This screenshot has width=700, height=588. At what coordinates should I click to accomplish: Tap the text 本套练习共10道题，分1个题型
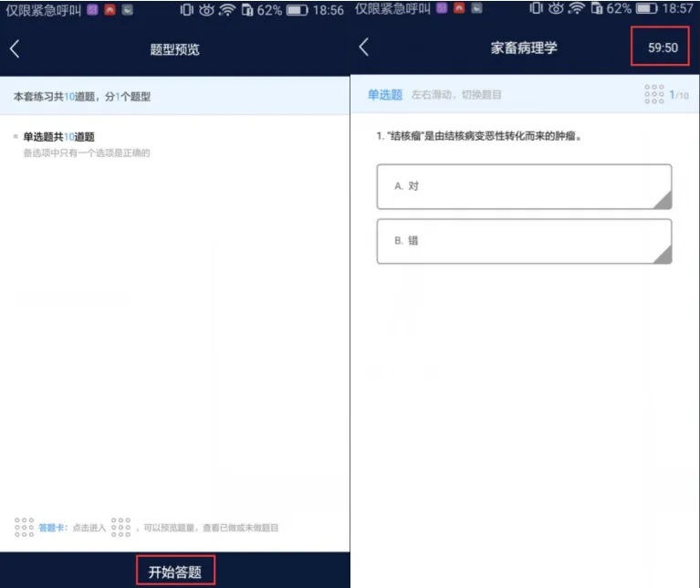(82, 97)
